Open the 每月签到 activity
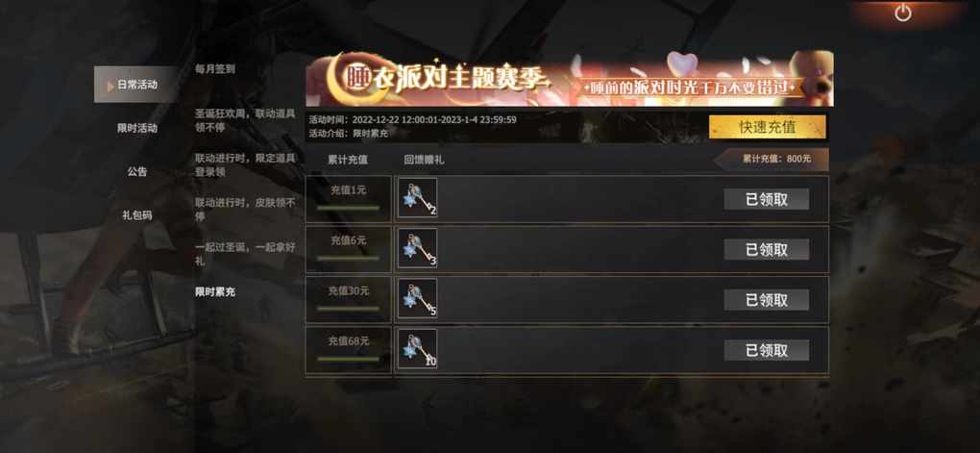The height and width of the screenshot is (453, 980). point(215,69)
